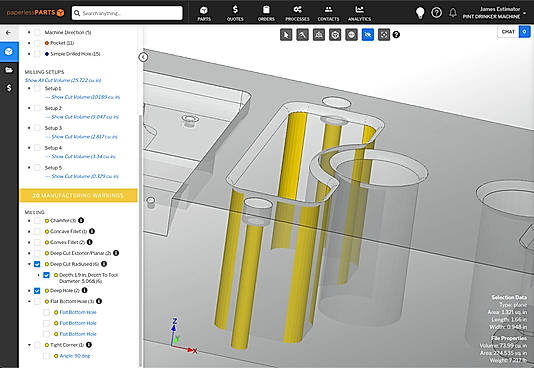This screenshot has width=534, height=368.
Task: Select the pointer selection tool
Action: coord(286,35)
